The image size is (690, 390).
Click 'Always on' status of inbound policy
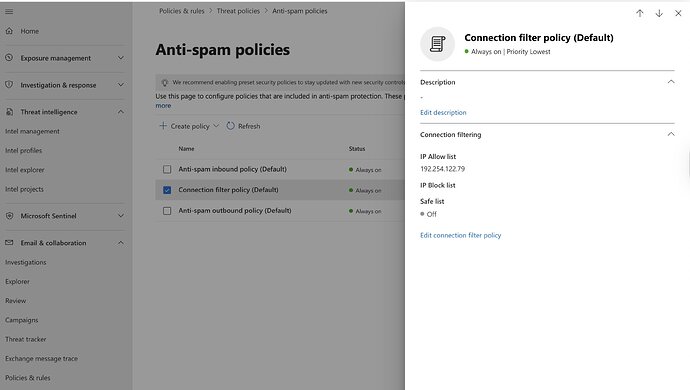click(x=365, y=170)
